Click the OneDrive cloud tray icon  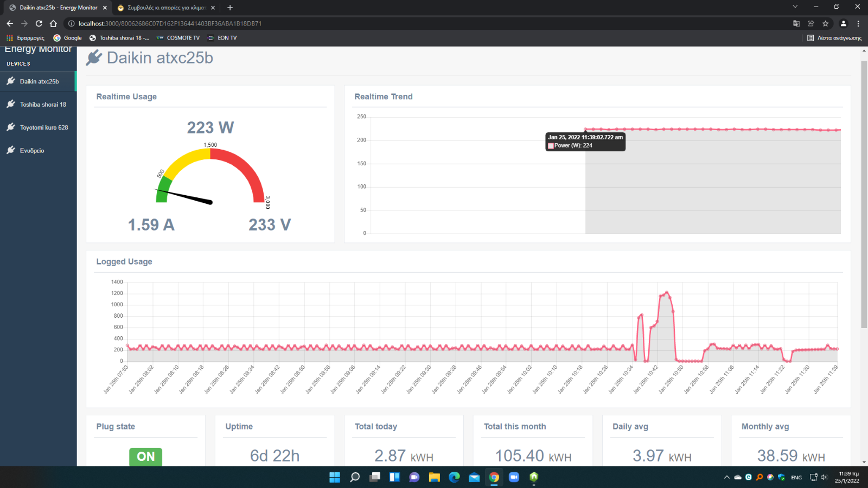pyautogui.click(x=738, y=477)
